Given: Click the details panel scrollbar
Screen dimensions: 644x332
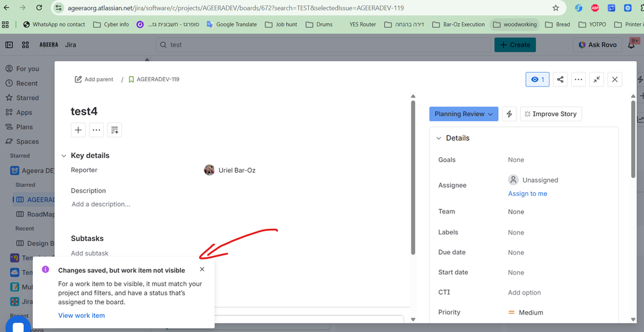Looking at the screenshot, I should click(633, 139).
